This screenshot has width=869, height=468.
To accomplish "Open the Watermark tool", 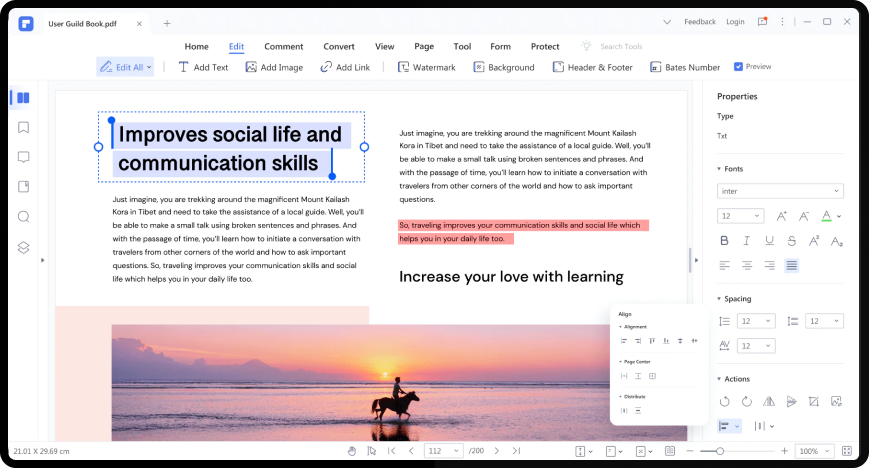I will pos(427,67).
